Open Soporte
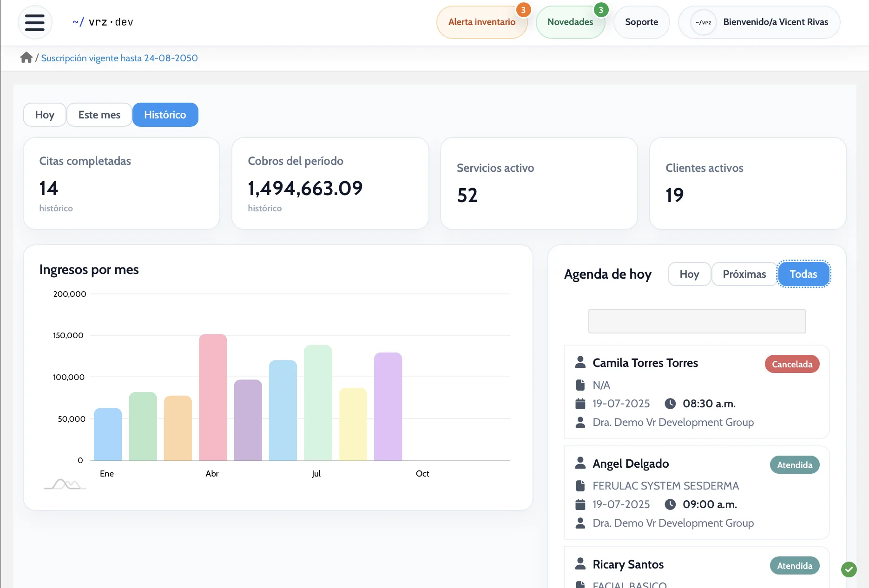Viewport: 869px width, 588px height. click(x=642, y=22)
